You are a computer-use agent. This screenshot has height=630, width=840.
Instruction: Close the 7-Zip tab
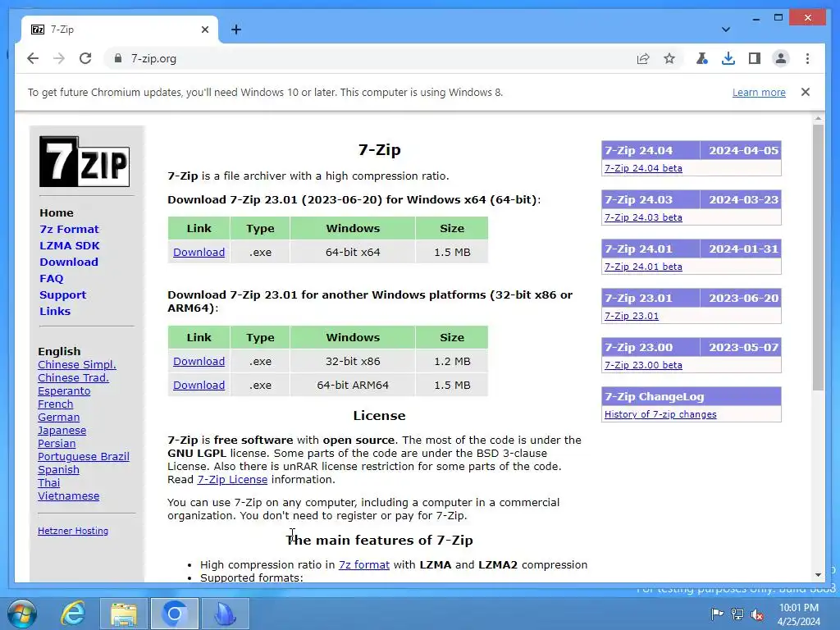pyautogui.click(x=204, y=30)
